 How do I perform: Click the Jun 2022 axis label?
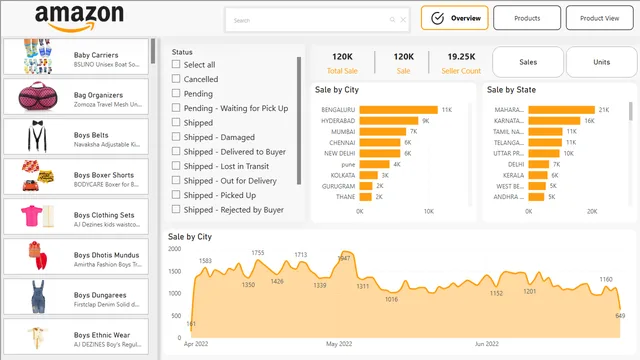point(487,344)
